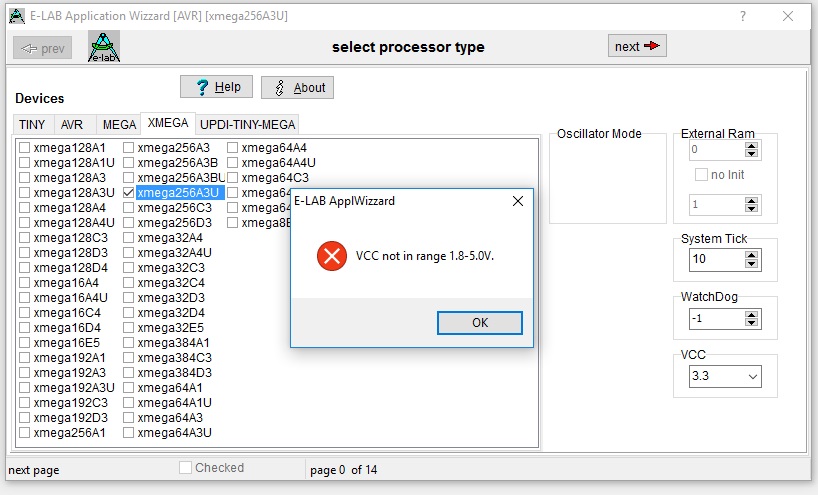This screenshot has height=495, width=818.
Task: Select the xmega16A4U list entry
Action: [70, 298]
